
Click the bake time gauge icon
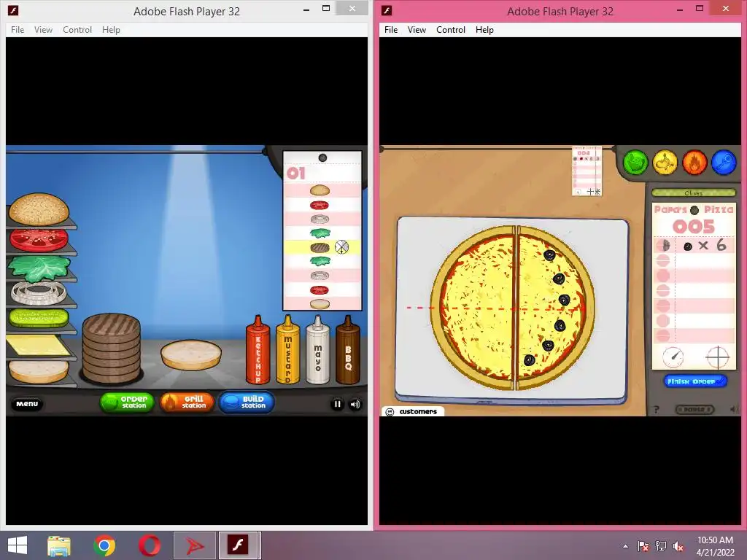point(673,357)
